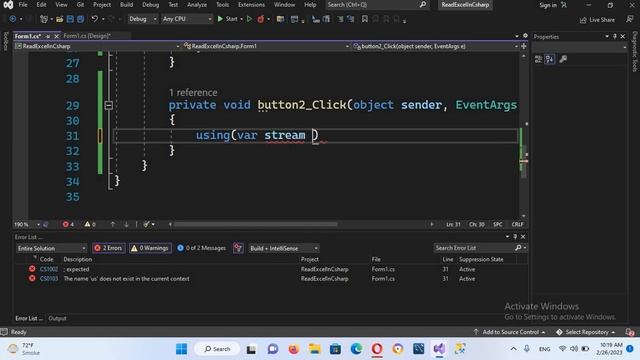The image size is (640, 360).
Task: Click the Open File folder icon
Action: [60, 19]
